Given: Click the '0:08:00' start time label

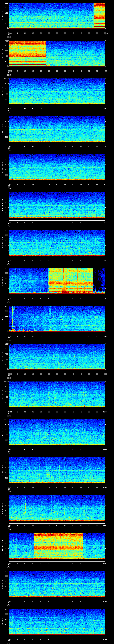Looking at the screenshot, I should click(x=9, y=374).
